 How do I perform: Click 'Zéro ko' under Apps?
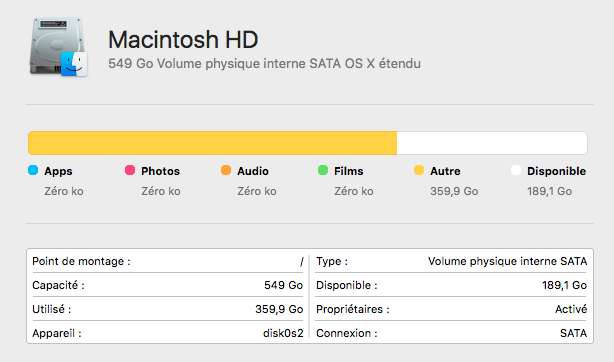coord(64,191)
